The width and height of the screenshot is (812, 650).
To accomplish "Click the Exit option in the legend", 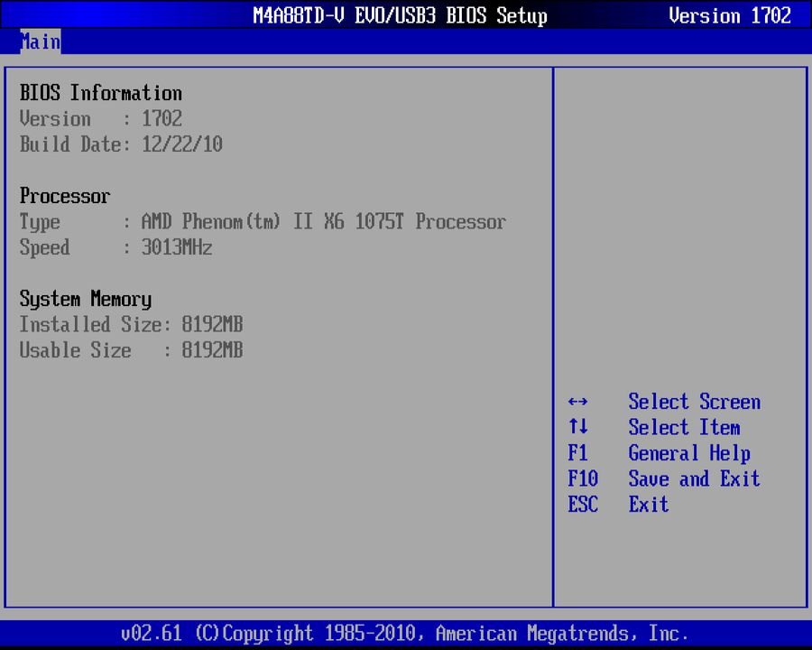I will click(648, 505).
